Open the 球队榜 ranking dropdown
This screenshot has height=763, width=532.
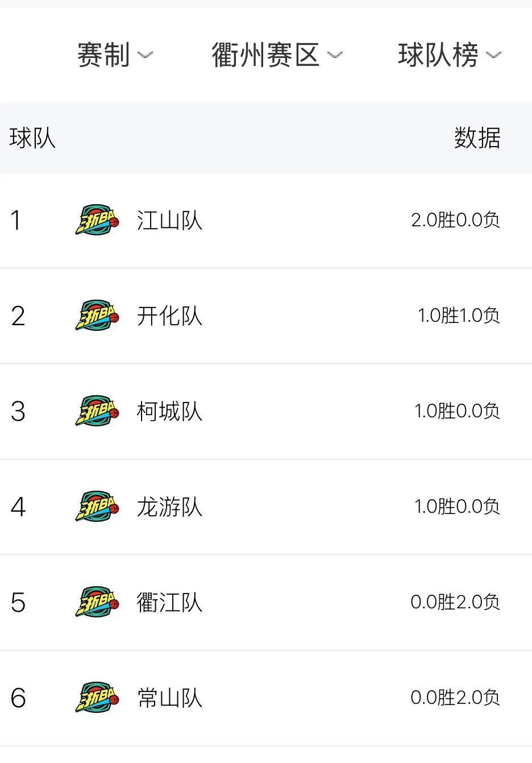449,55
